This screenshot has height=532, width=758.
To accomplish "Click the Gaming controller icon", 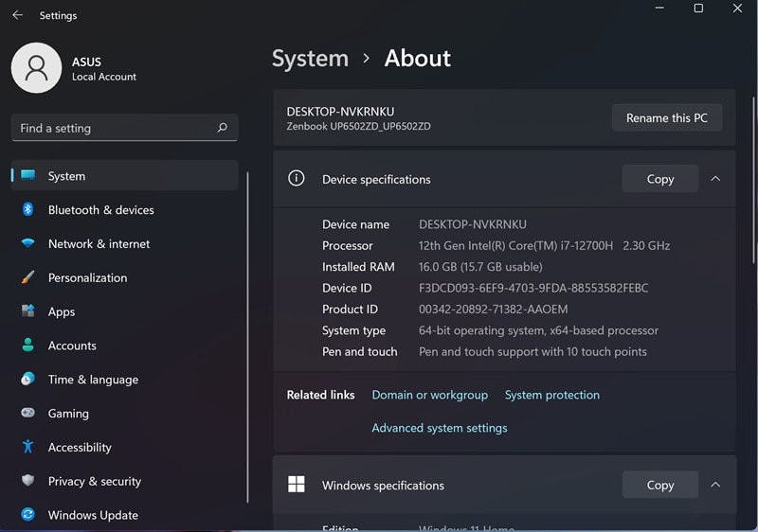I will click(x=28, y=413).
